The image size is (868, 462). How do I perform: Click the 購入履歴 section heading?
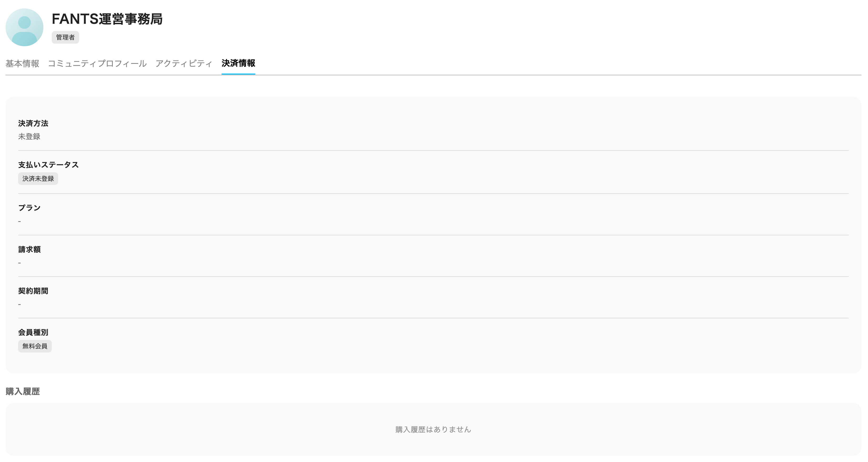coord(23,391)
